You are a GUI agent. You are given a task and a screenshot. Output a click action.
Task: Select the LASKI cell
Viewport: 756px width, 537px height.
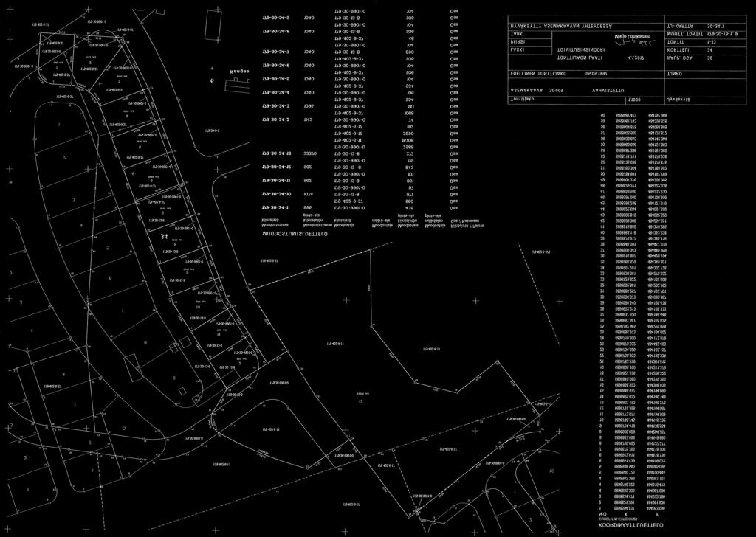(x=530, y=51)
